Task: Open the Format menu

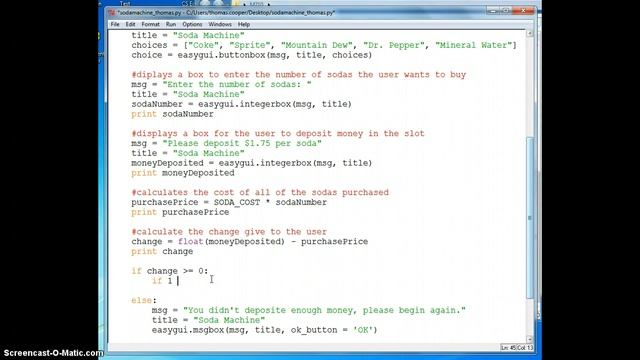Action: (x=150, y=24)
